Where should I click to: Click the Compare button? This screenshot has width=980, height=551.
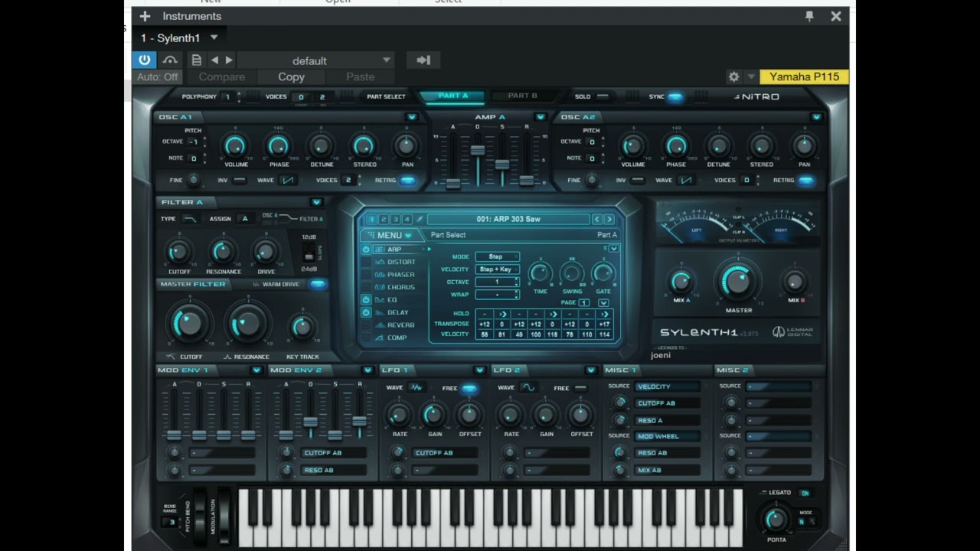coord(222,77)
